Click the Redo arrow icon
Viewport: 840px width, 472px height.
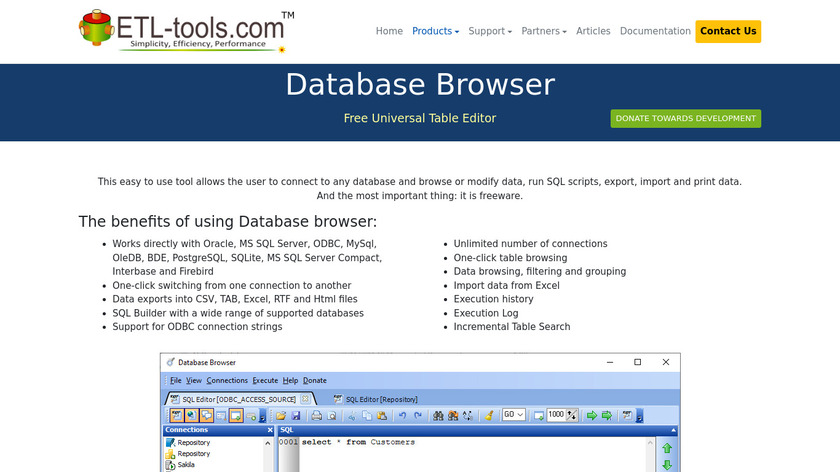(x=417, y=416)
